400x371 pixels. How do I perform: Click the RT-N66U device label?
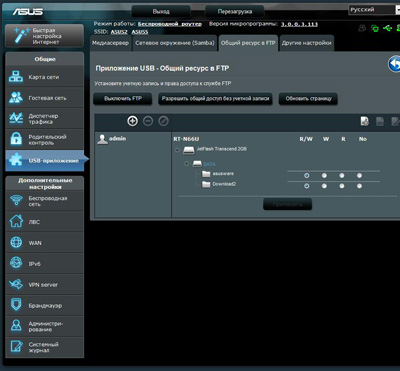click(186, 139)
